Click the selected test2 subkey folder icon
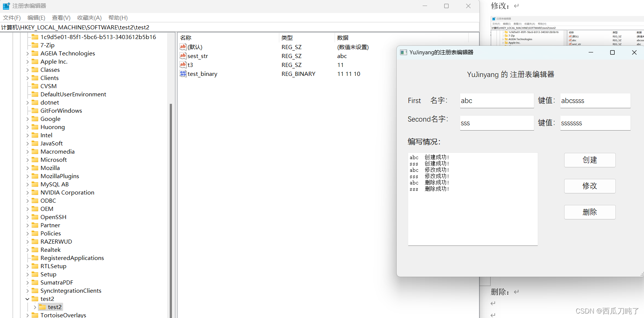 pos(42,307)
